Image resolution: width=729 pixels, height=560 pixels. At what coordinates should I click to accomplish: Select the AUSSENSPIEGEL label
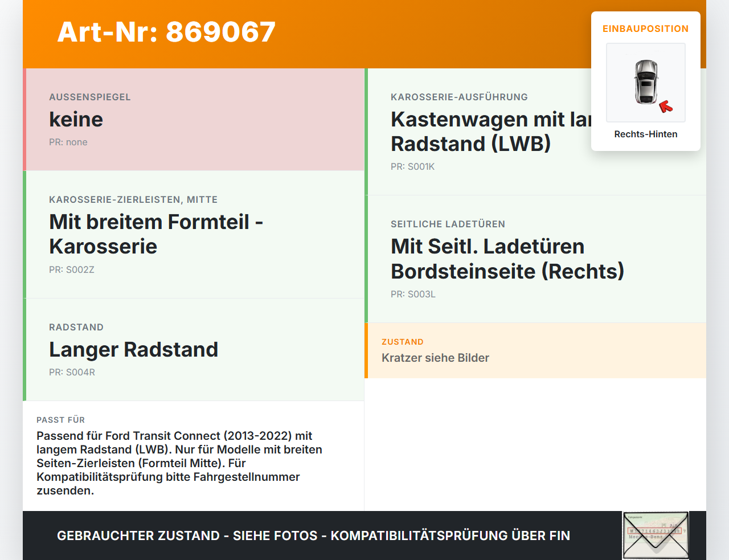[x=90, y=97]
